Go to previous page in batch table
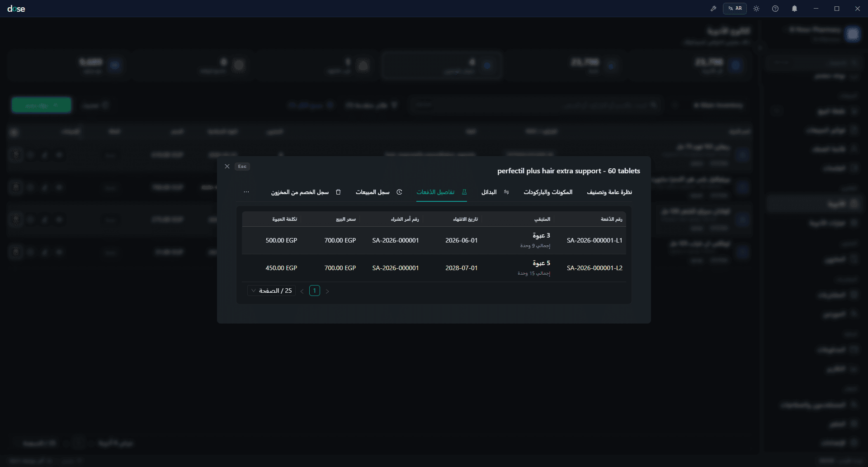868x467 pixels. [302, 291]
